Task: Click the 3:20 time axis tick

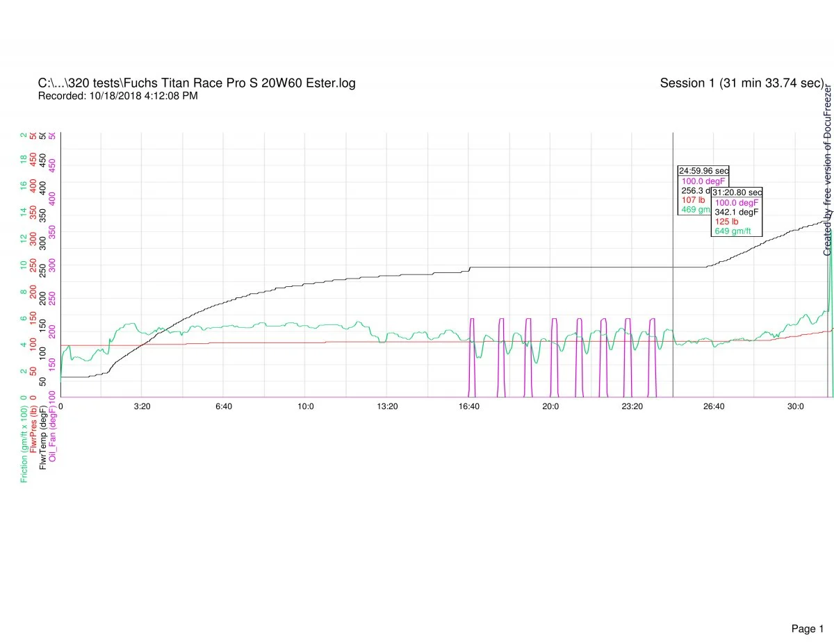Action: point(142,406)
